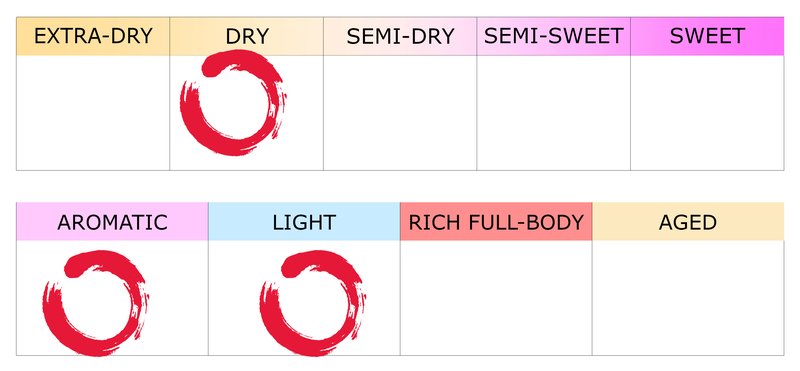
Task: Select the EXTRA-DRY header
Action: (x=93, y=36)
